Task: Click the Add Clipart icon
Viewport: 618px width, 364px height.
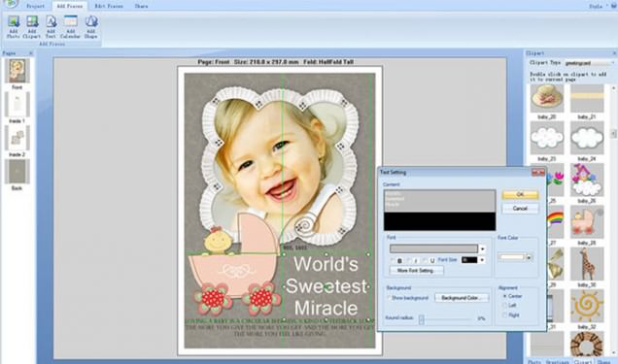Action: (32, 26)
